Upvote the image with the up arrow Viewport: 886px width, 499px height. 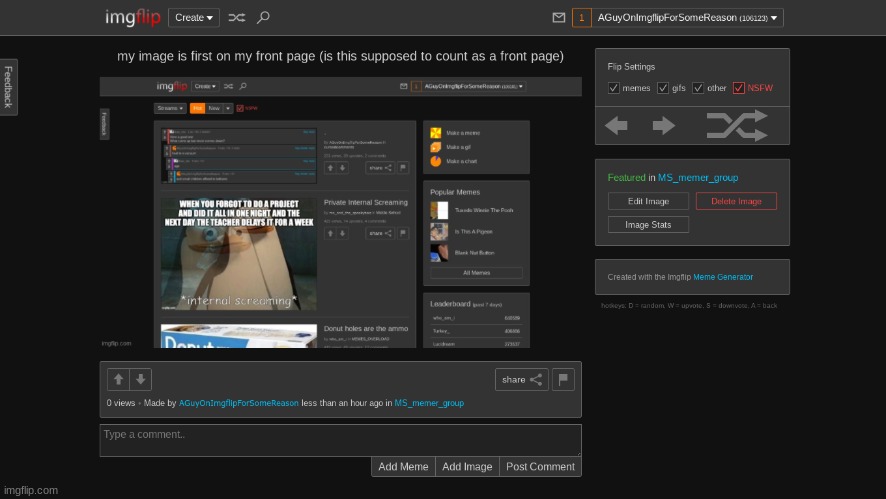click(118, 380)
